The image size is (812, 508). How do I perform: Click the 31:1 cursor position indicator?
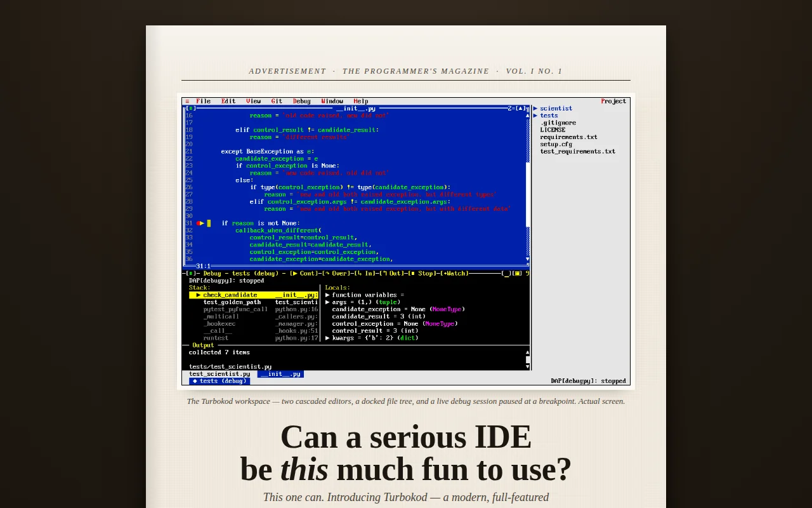203,266
